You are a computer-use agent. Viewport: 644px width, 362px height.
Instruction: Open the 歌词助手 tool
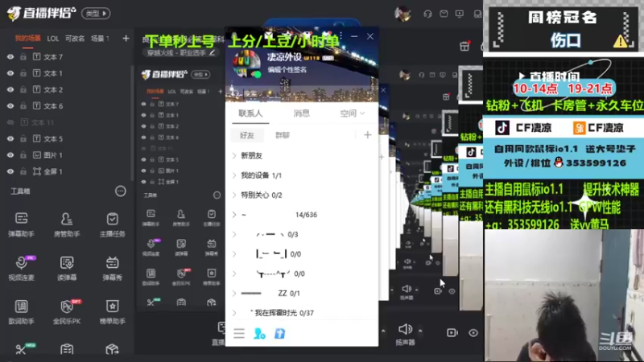(x=22, y=312)
